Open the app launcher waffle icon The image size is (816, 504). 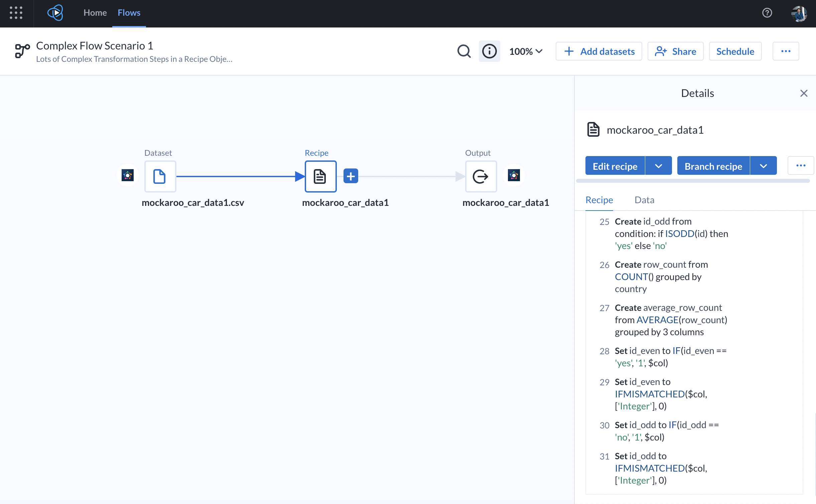[x=16, y=13]
